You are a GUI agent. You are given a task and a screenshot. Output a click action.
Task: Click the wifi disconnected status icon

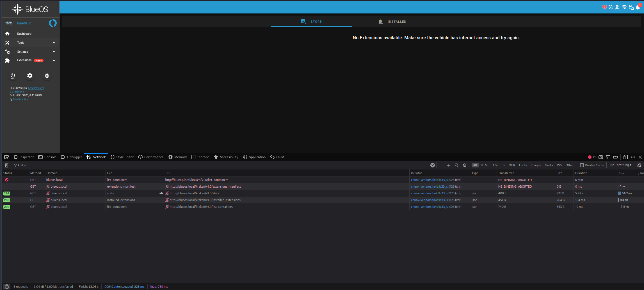624,7
